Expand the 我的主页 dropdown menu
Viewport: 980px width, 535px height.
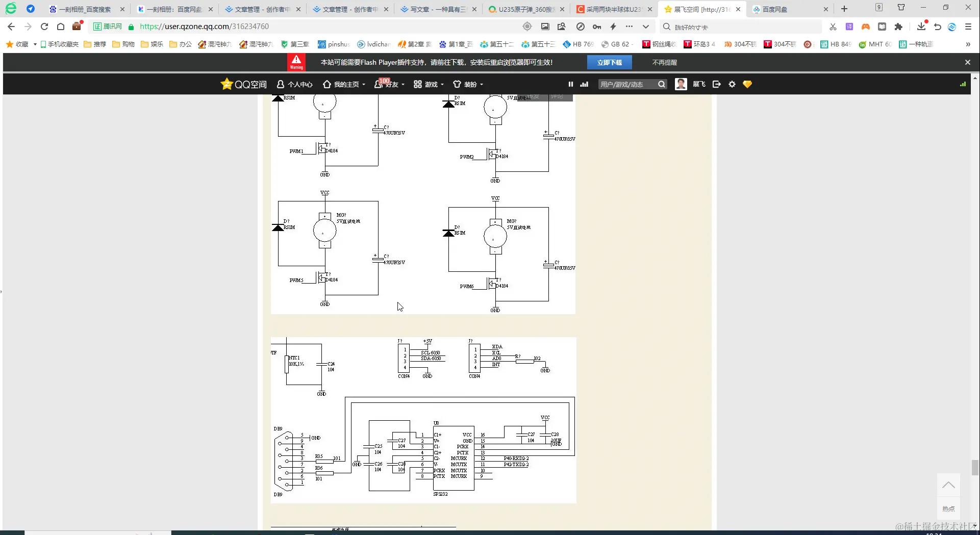[344, 84]
